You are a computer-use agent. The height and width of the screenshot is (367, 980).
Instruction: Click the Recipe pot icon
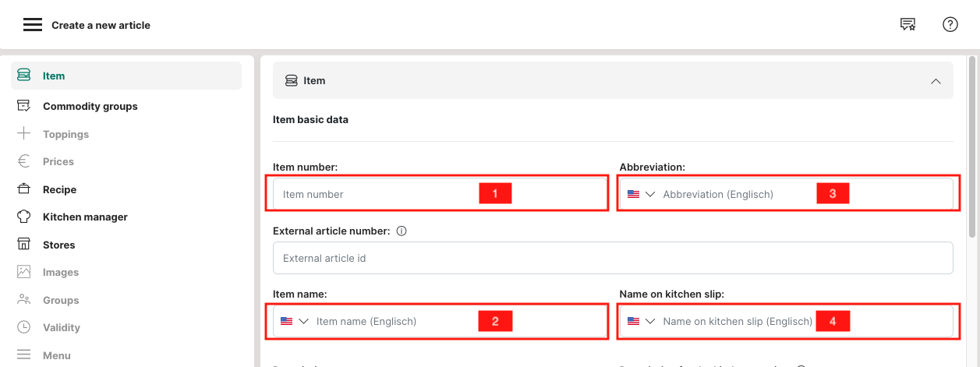(24, 189)
